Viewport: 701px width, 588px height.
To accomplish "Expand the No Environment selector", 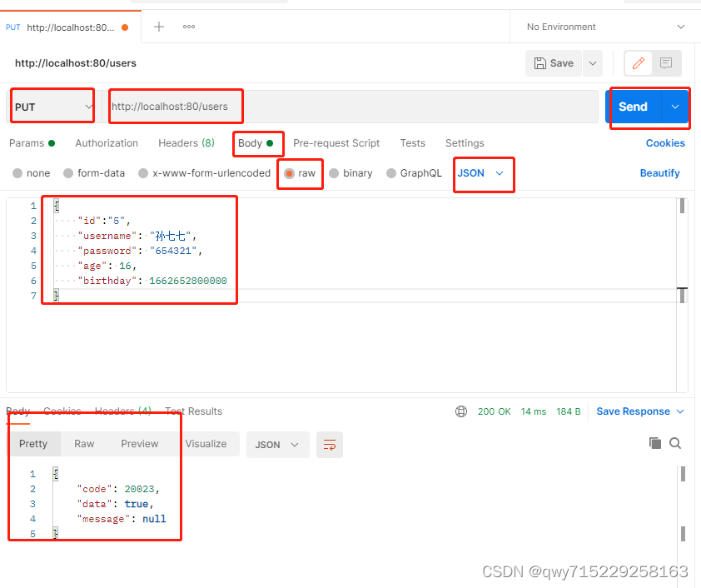I will [605, 27].
